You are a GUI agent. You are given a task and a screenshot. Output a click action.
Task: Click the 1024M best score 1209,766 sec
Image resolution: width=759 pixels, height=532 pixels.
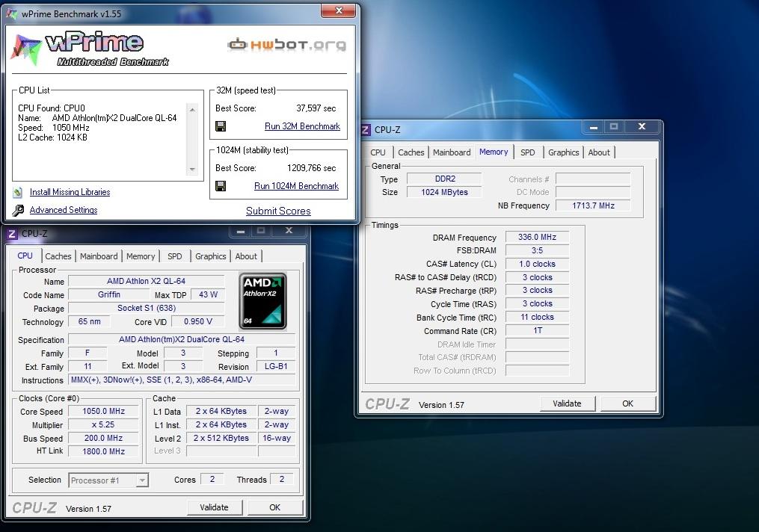311,168
